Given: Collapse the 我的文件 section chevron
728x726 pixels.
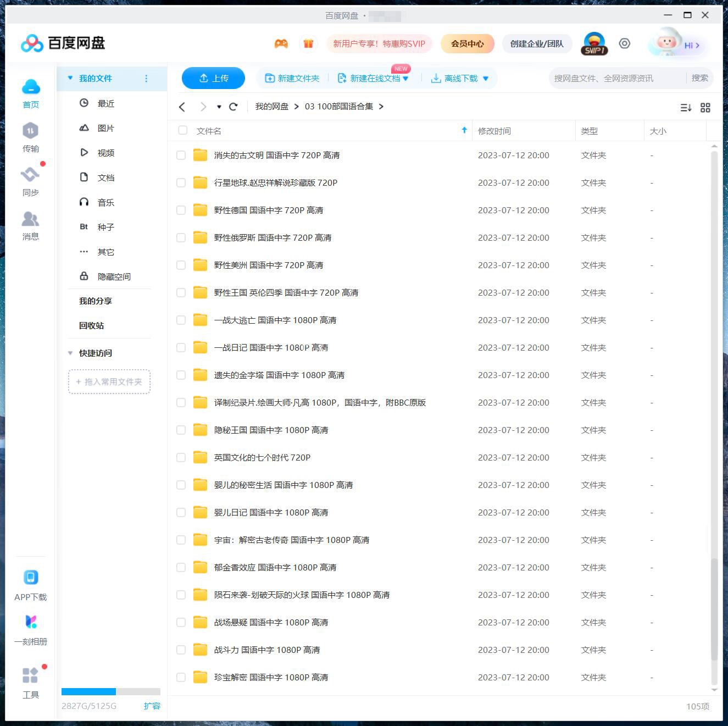Looking at the screenshot, I should 70,78.
